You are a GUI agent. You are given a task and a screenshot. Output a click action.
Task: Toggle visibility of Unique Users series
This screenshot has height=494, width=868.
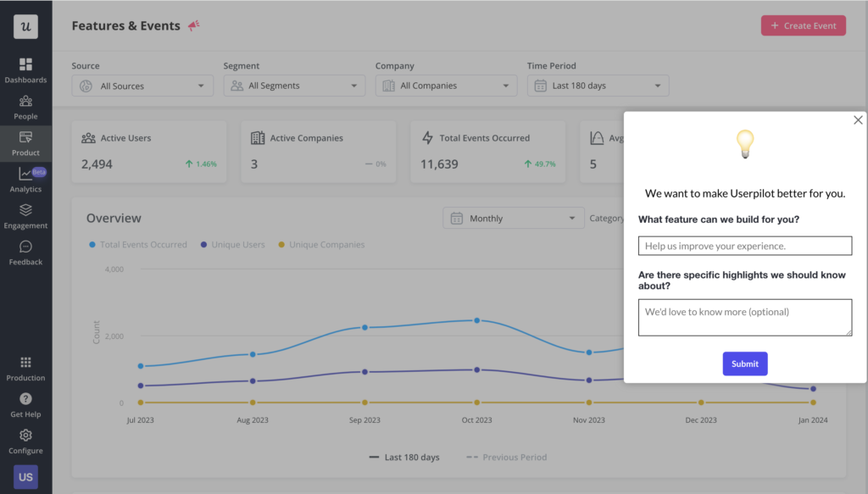pyautogui.click(x=232, y=244)
